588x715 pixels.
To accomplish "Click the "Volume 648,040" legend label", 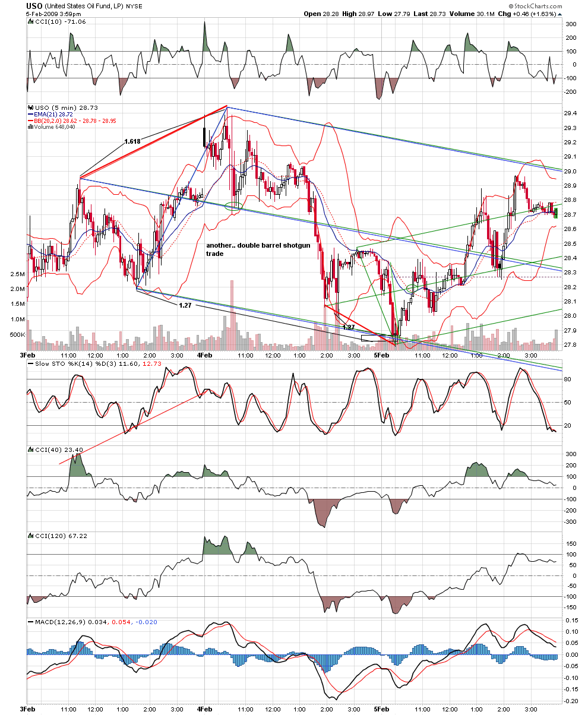I will coord(55,126).
